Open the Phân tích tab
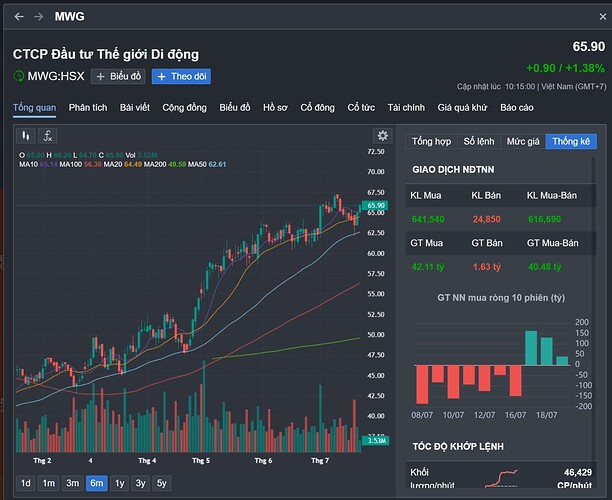Viewport: 612px width, 500px height. (88, 107)
